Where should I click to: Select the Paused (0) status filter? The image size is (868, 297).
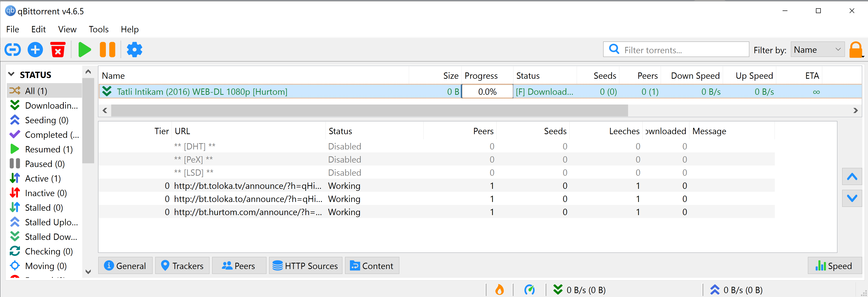45,164
